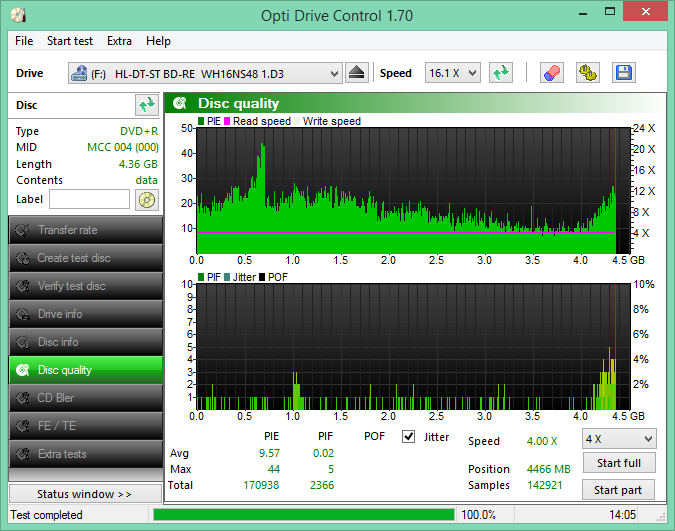Click the green progress bar at 100%
675x531 pixels.
(304, 515)
